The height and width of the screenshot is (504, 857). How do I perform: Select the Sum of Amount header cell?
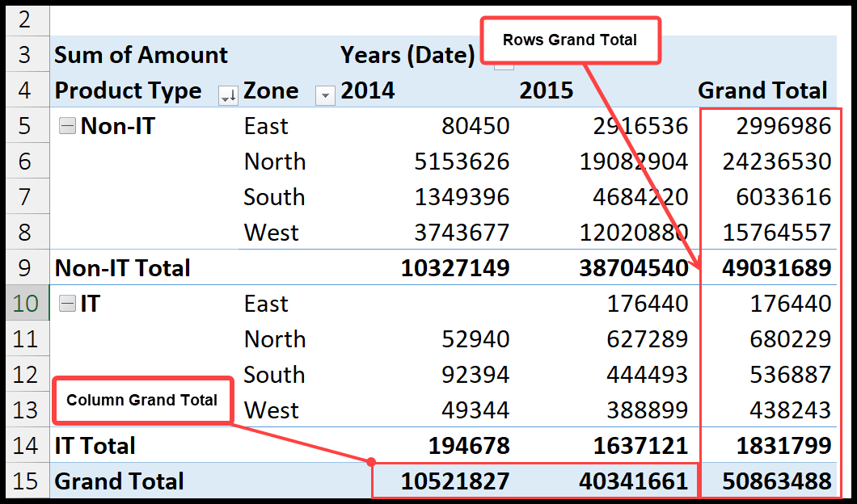[x=137, y=55]
